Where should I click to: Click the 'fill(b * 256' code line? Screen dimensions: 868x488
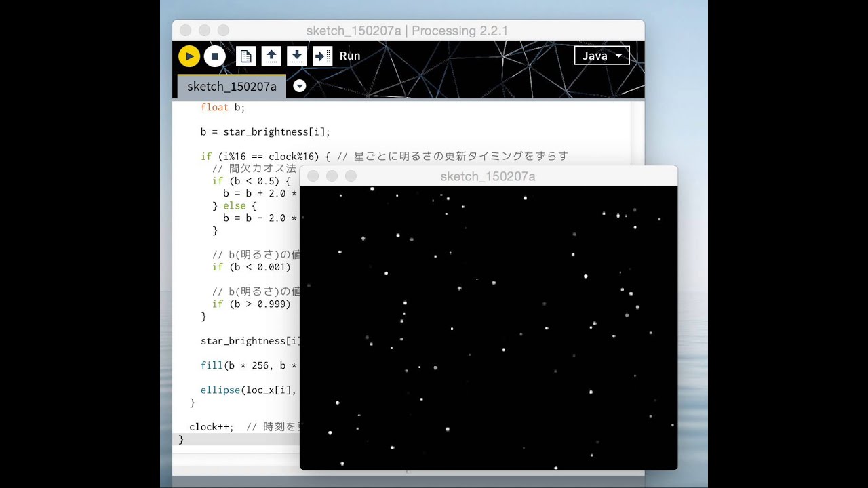[x=249, y=365]
